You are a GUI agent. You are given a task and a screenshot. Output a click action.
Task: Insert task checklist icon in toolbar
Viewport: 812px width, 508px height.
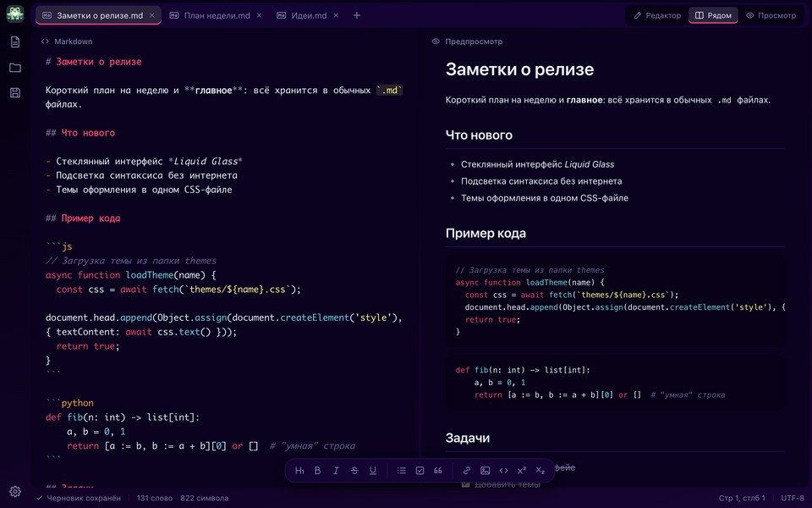[x=420, y=471]
